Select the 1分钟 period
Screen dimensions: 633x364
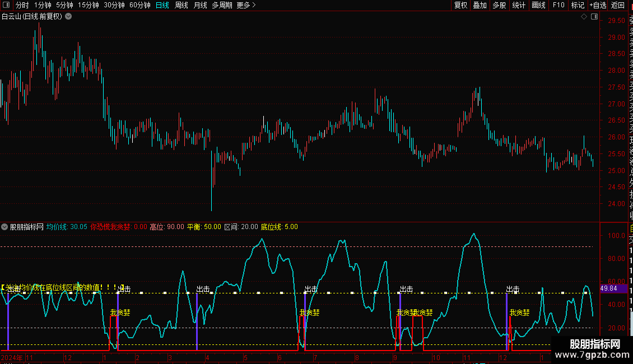click(43, 5)
